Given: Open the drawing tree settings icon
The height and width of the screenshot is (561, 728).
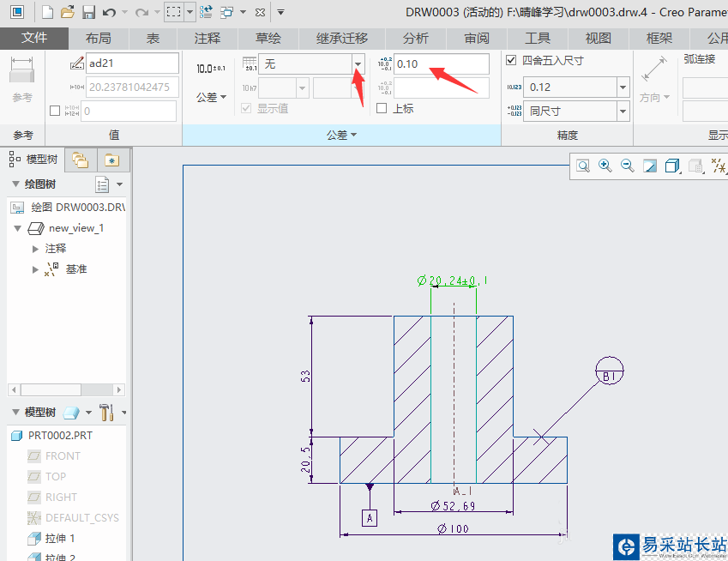Looking at the screenshot, I should pos(103,184).
